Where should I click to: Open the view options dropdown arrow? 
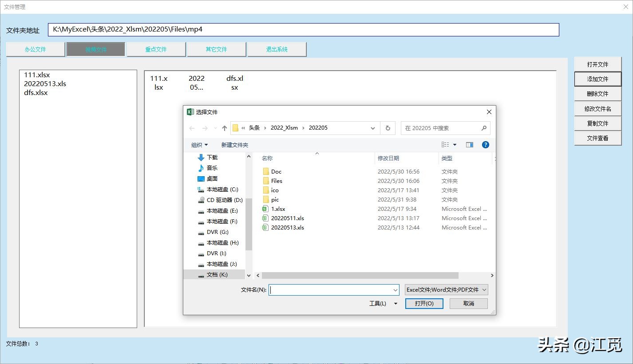[455, 145]
